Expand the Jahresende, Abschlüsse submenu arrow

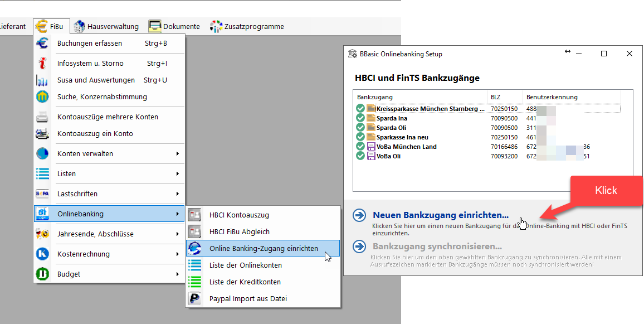pos(177,234)
